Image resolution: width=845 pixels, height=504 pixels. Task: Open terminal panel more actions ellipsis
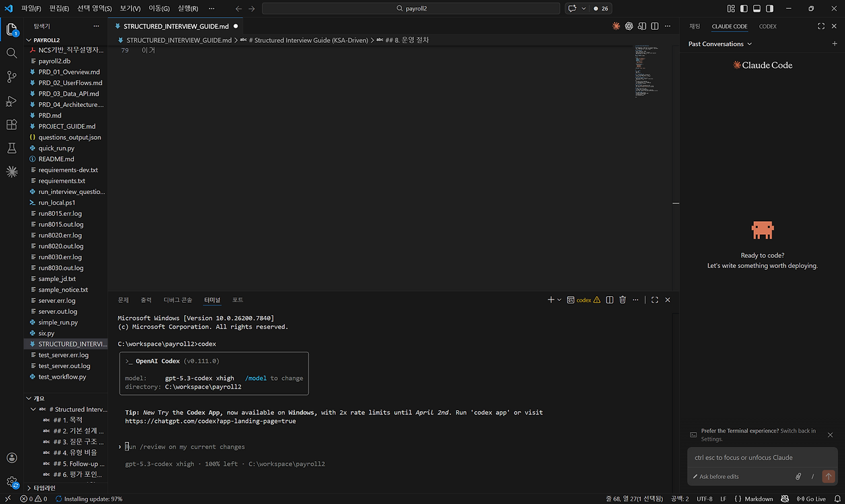tap(636, 299)
